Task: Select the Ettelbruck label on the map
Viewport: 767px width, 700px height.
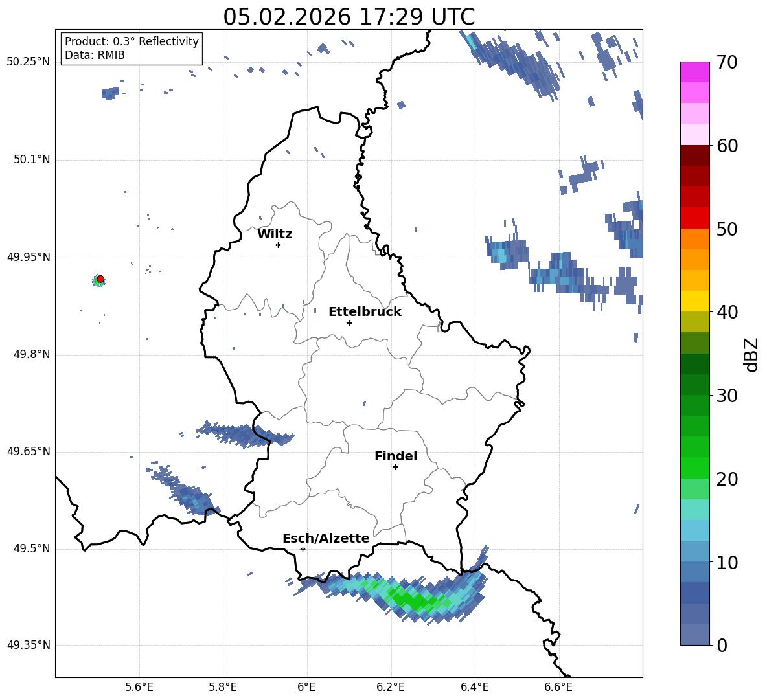Action: click(x=365, y=312)
